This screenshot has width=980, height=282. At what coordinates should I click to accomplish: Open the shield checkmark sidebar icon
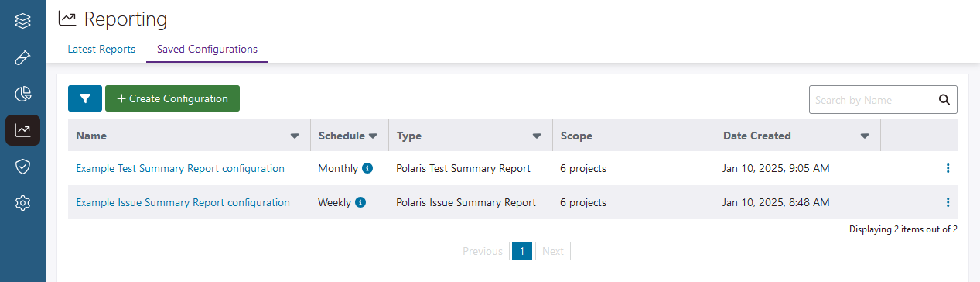pyautogui.click(x=22, y=167)
